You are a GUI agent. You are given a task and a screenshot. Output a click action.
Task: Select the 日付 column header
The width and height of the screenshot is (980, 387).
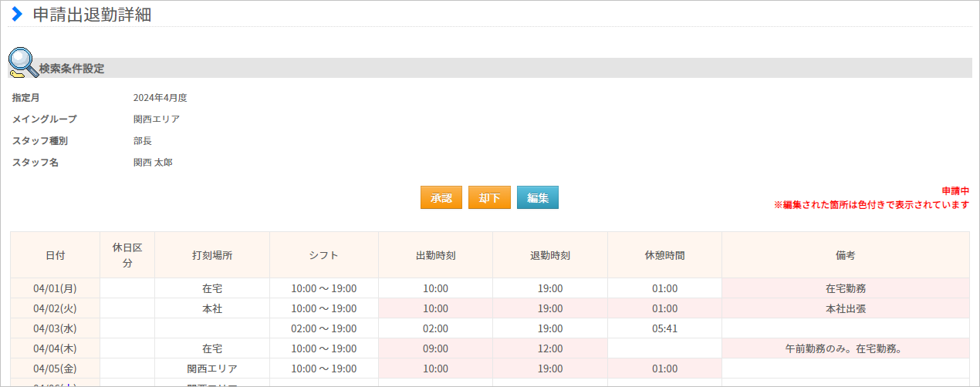click(x=55, y=255)
